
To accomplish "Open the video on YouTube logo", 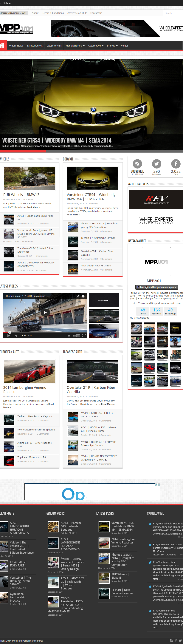I will click(x=77, y=336).
